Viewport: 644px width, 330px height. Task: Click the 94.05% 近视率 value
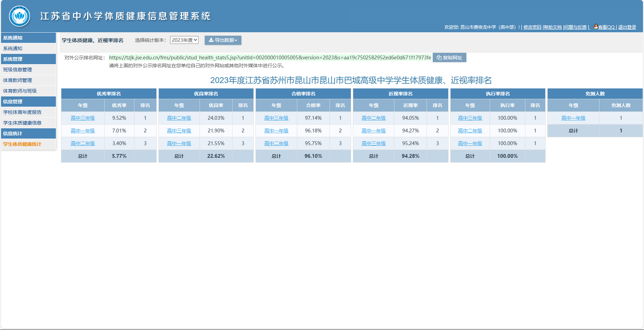click(x=410, y=118)
